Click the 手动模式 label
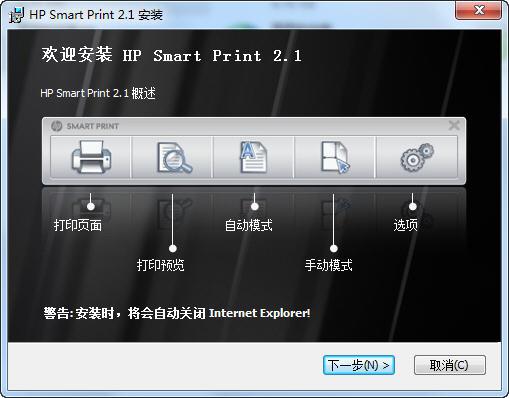Image resolution: width=509 pixels, height=398 pixels. [329, 265]
